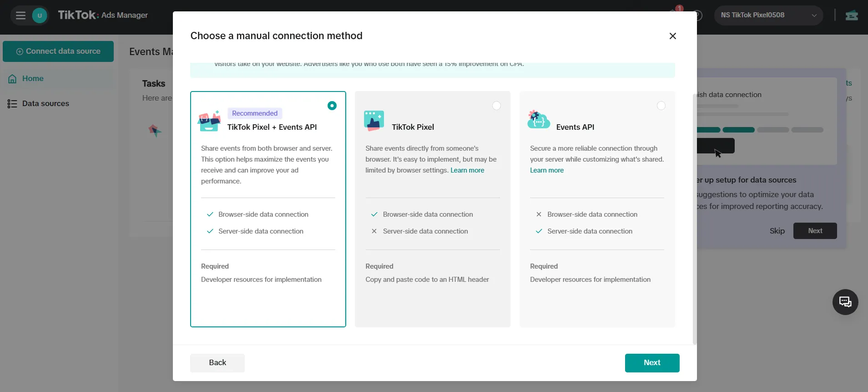Click the Connect data source button
Image resolution: width=868 pixels, height=392 pixels.
click(58, 51)
